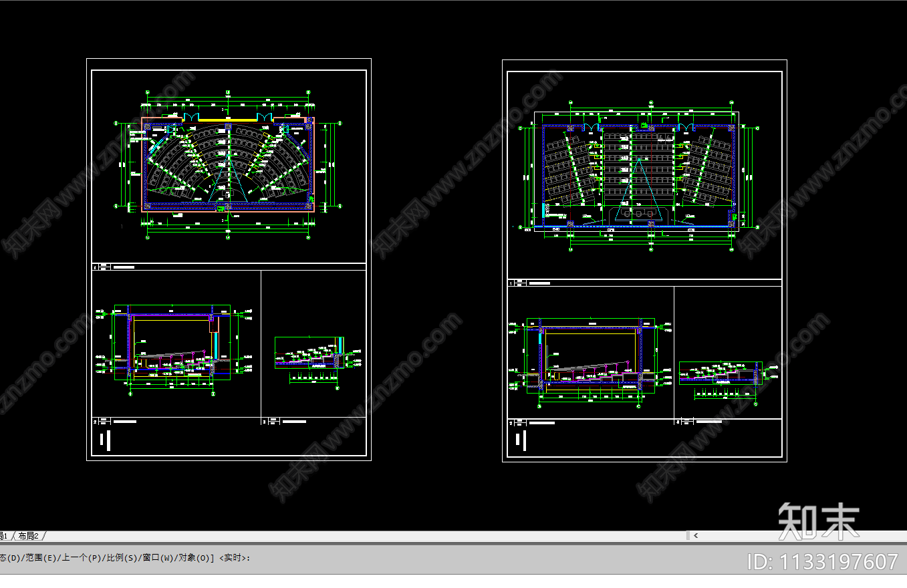Select the rectangular lecture hall plan on right sheet
Screen dimensions: 907x588
point(638,176)
